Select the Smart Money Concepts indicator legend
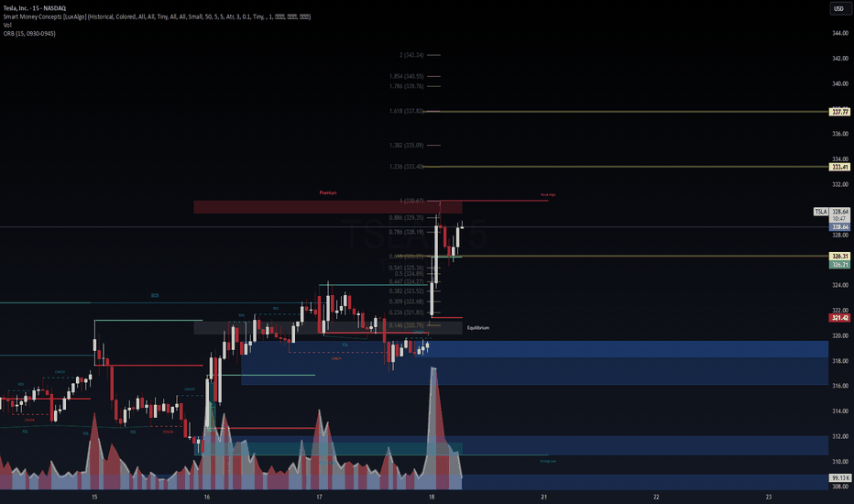 click(x=157, y=16)
